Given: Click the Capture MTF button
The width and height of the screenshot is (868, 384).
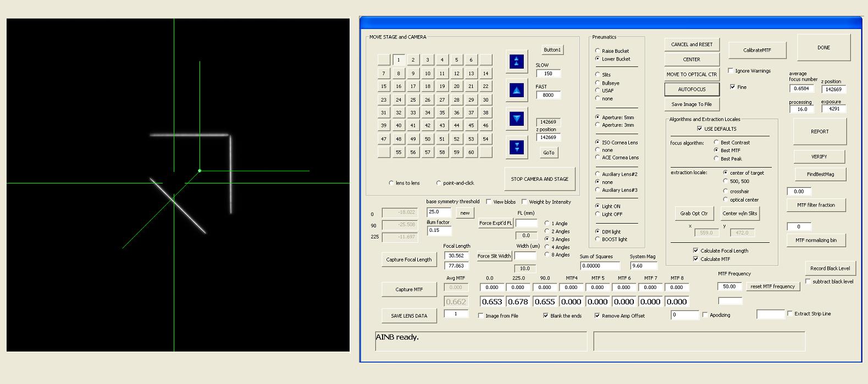Looking at the screenshot, I should pos(409,290).
